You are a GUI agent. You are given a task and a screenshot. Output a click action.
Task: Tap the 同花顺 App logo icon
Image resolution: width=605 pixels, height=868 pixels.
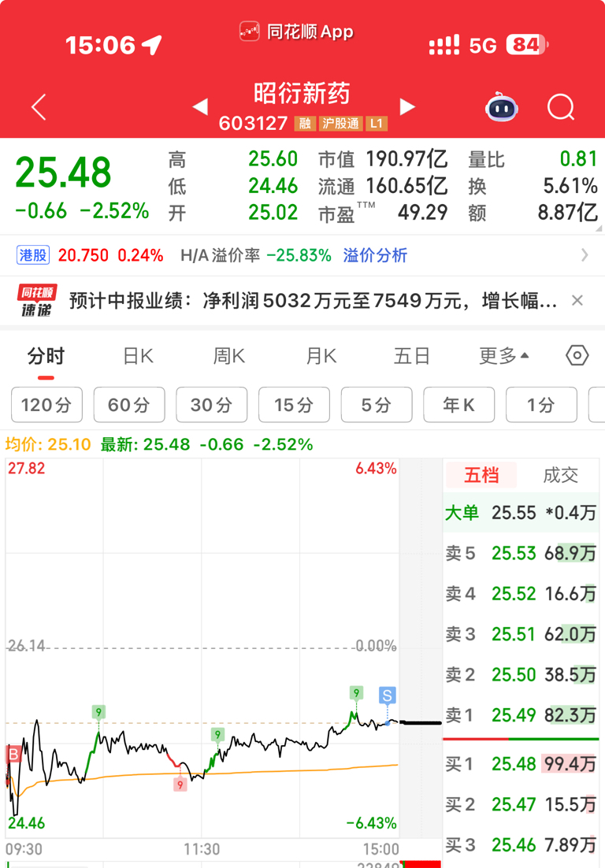click(x=249, y=32)
